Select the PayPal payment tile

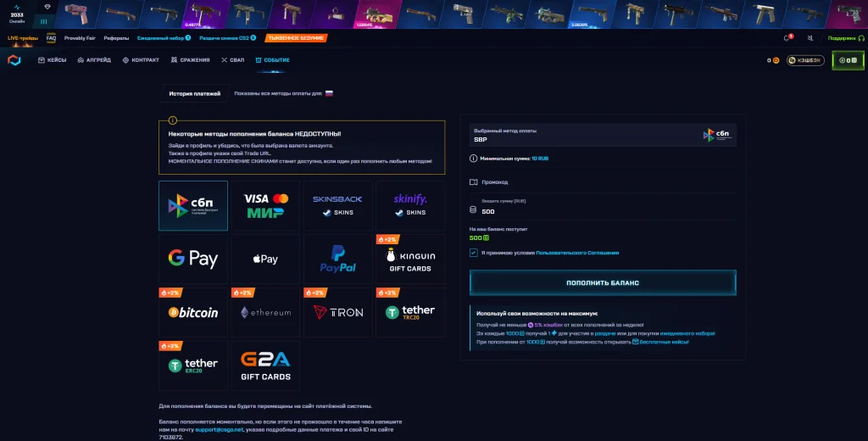pyautogui.click(x=337, y=259)
